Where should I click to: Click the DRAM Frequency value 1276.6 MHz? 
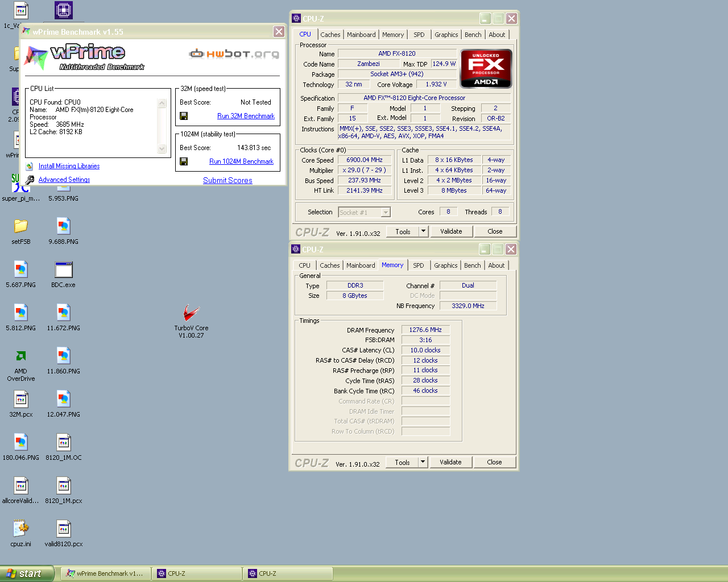pyautogui.click(x=425, y=330)
